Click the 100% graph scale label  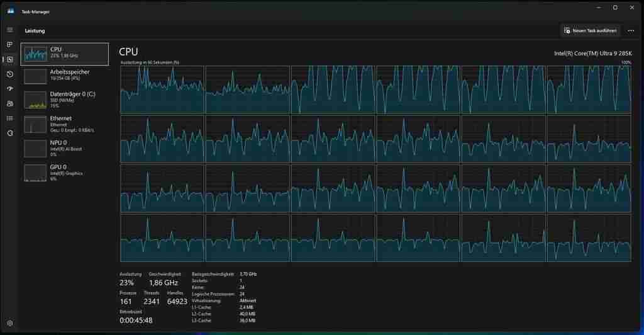click(626, 62)
